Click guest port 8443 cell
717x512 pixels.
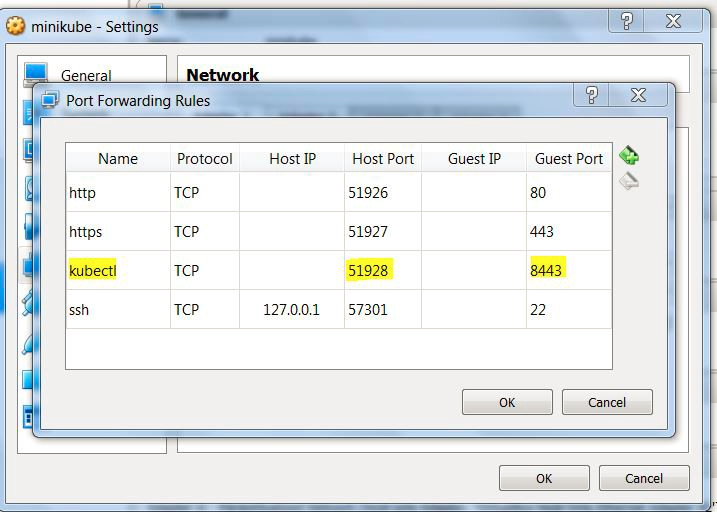pos(569,270)
